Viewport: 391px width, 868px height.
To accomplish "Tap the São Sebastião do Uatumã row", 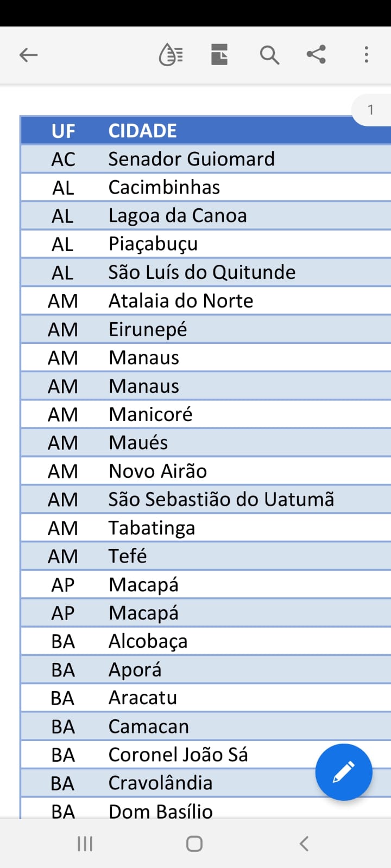I will (206, 499).
